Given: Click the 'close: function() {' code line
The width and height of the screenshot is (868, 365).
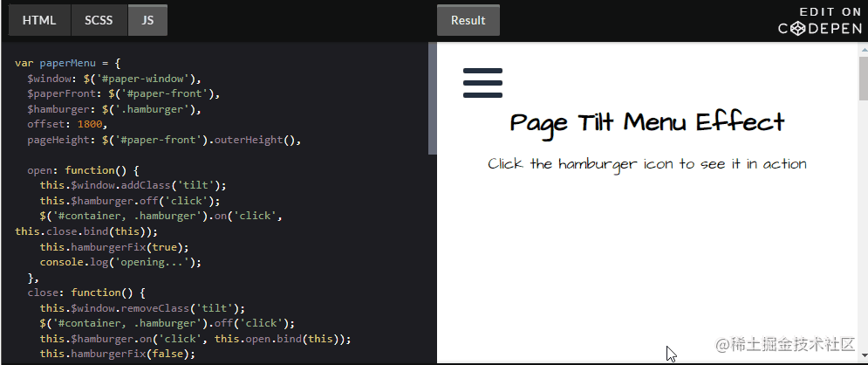Looking at the screenshot, I should pyautogui.click(x=85, y=293).
